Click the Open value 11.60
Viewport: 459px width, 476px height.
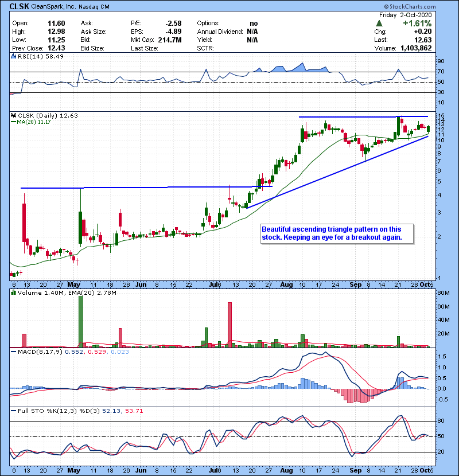tap(56, 24)
